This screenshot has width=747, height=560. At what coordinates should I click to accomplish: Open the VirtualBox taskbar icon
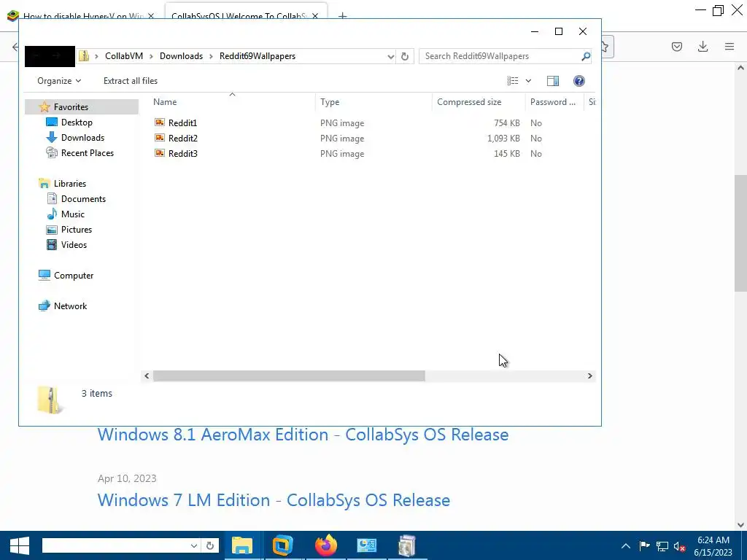tap(283, 545)
